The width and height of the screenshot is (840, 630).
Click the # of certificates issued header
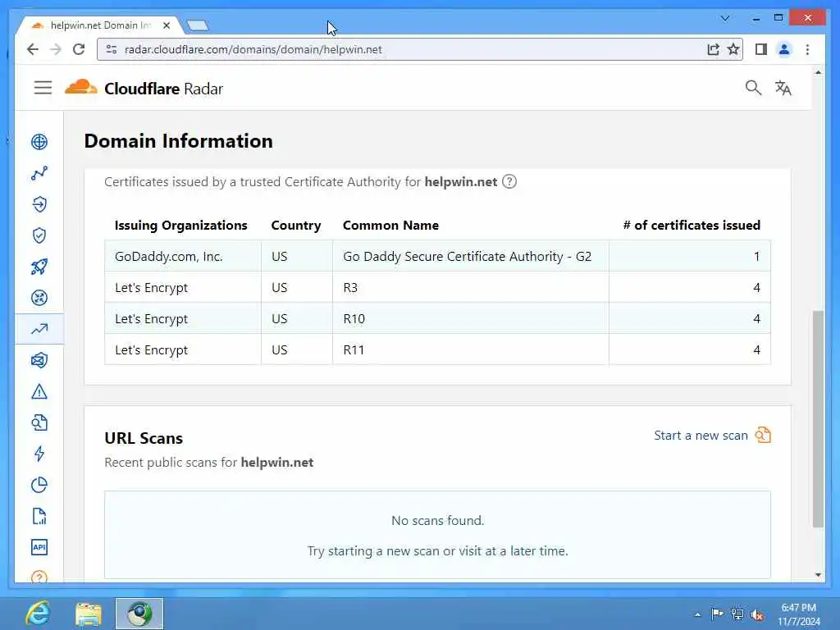691,225
